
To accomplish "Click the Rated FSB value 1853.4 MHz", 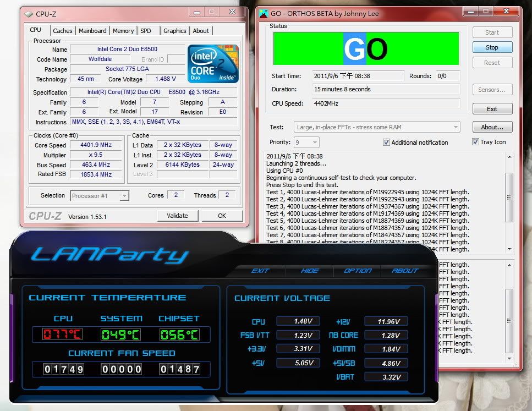I will tap(96, 174).
